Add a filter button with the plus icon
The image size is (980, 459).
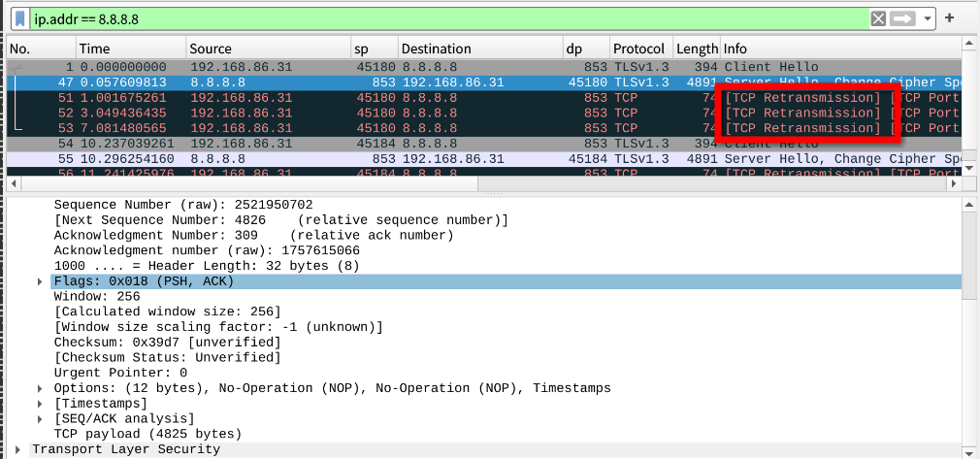949,17
